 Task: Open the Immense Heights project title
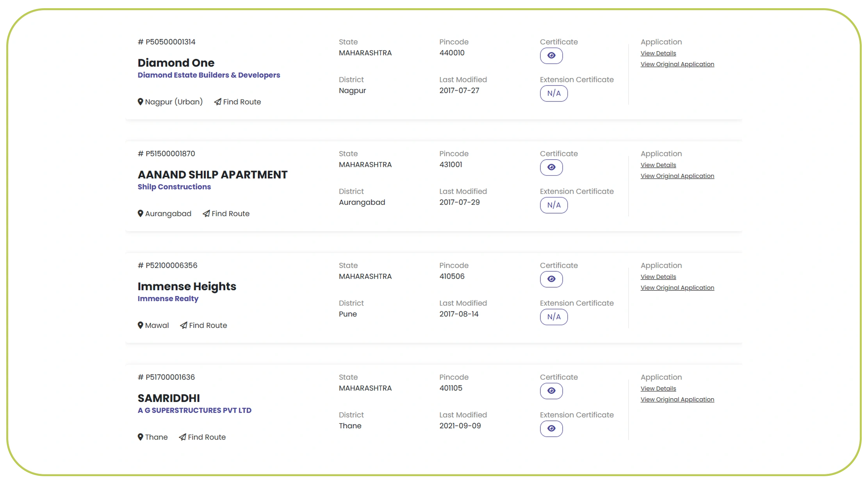tap(187, 286)
